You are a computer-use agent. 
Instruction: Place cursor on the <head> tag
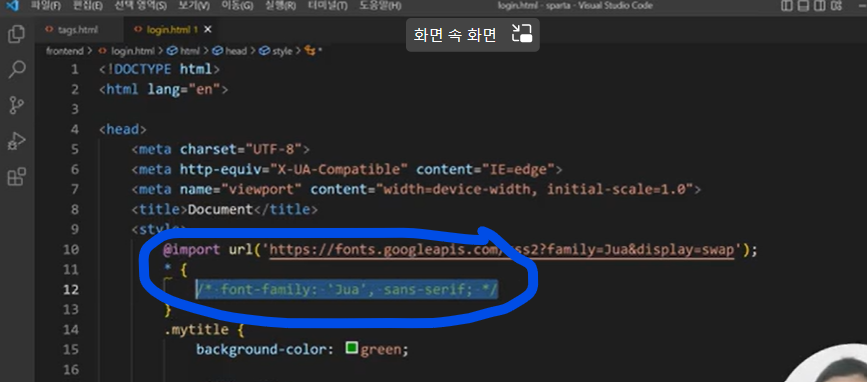pyautogui.click(x=123, y=129)
